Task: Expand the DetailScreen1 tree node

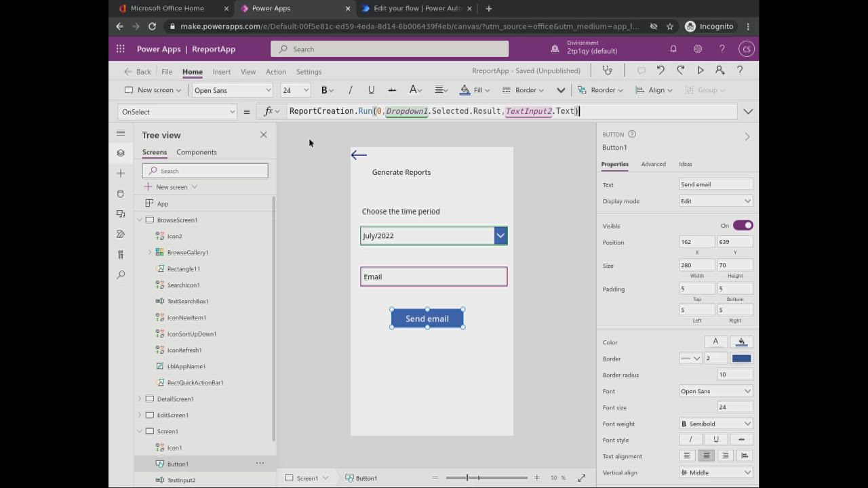Action: click(140, 399)
